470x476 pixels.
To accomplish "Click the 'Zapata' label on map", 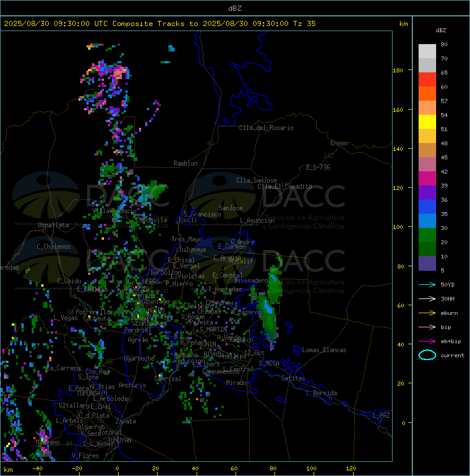I will 125,421.
